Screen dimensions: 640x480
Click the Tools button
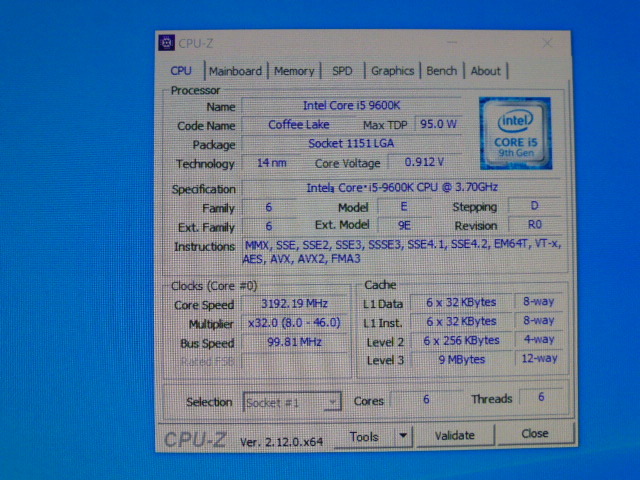(x=364, y=437)
